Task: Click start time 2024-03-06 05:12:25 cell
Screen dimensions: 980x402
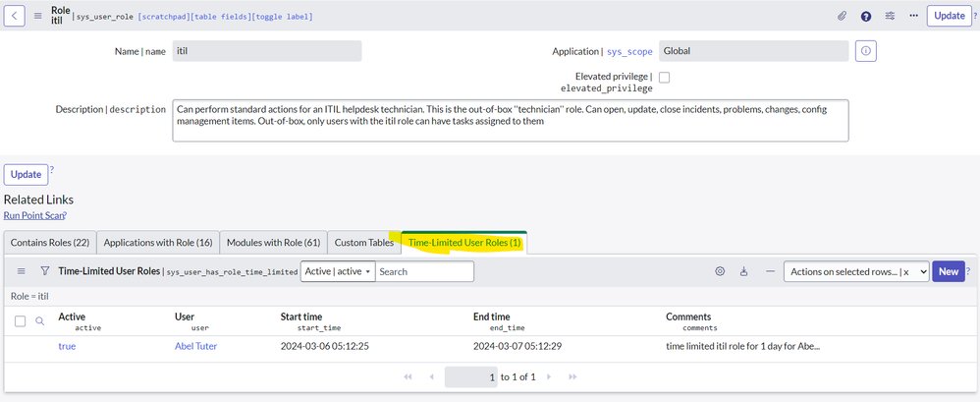Action: [324, 346]
